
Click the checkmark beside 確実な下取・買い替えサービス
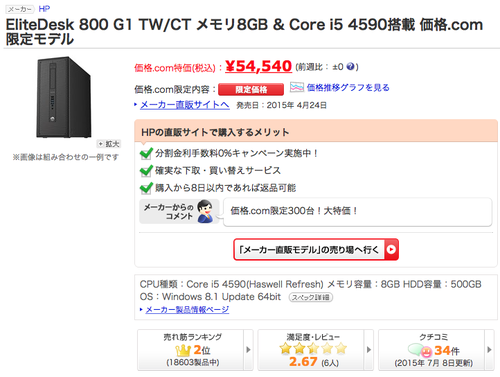click(x=146, y=171)
